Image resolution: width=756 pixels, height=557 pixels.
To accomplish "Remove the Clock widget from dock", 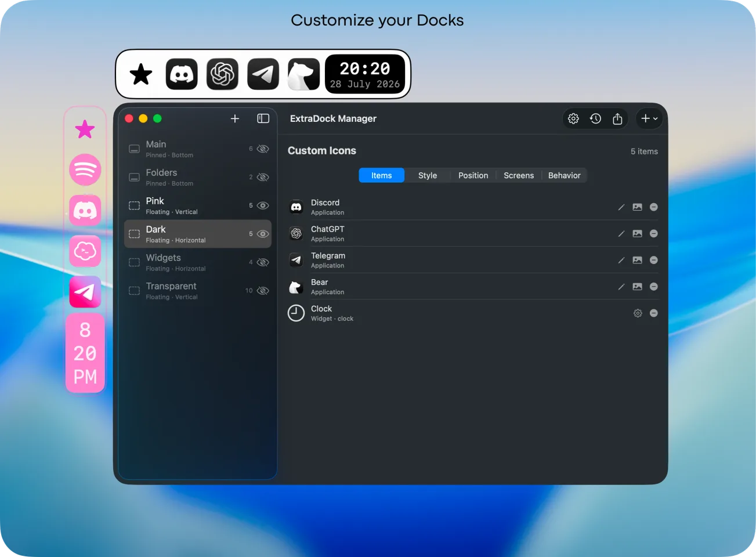I will pyautogui.click(x=654, y=313).
